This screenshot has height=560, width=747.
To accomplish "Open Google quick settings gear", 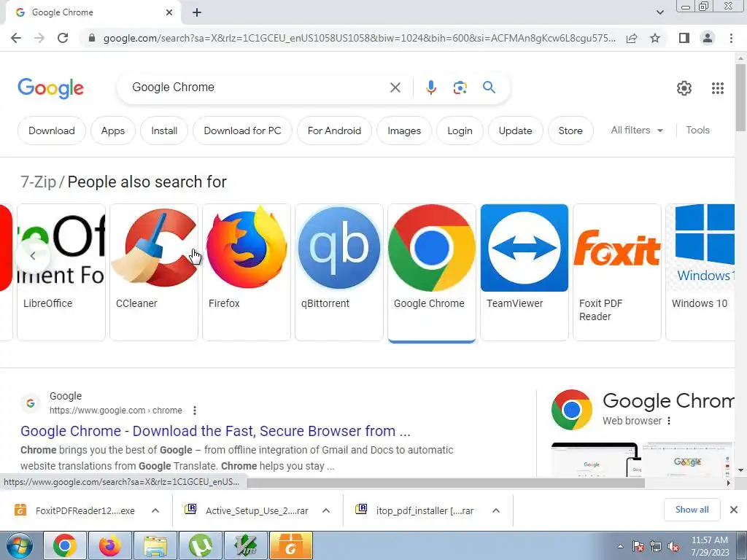I will pyautogui.click(x=684, y=88).
